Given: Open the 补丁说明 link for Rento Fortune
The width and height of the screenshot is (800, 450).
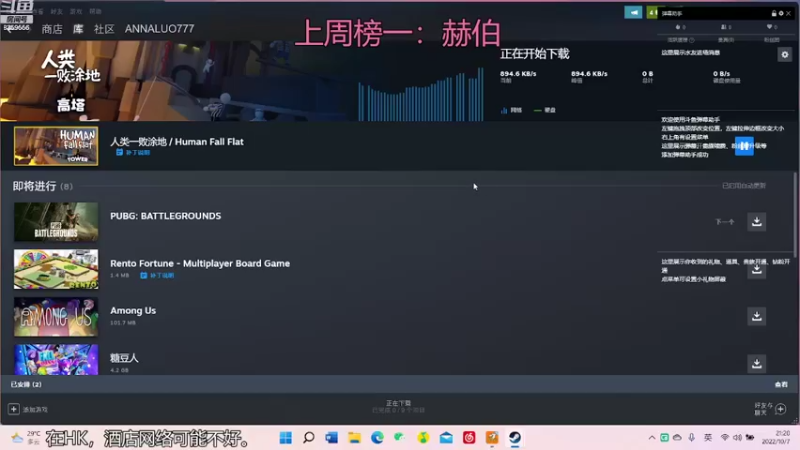Looking at the screenshot, I should pos(157,276).
